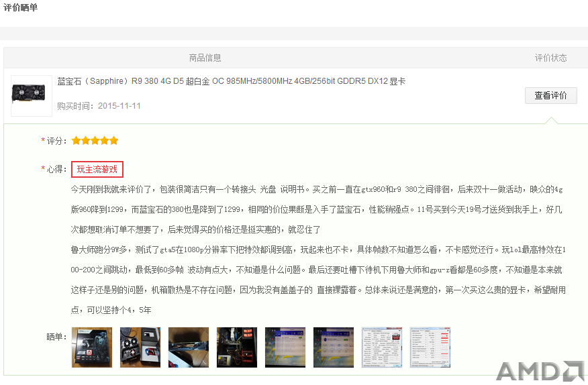Viewport: 588px width, 385px height.
Task: Click the 心得 label
Action: point(56,170)
